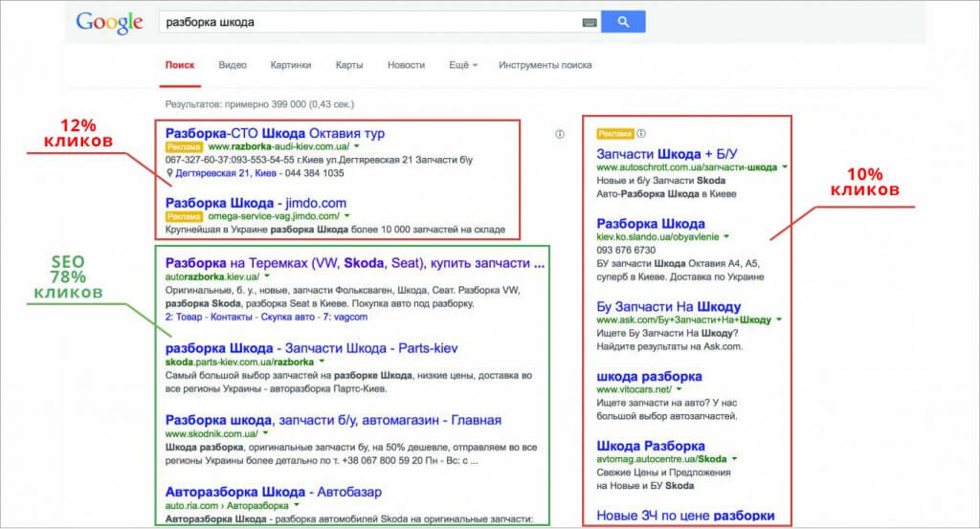
Task: Open the Карты tab
Action: [348, 65]
